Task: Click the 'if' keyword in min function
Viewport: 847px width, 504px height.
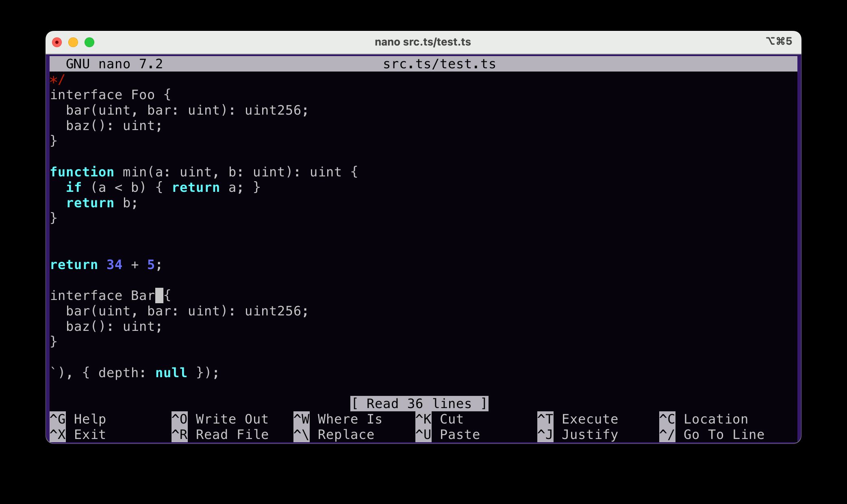Action: pos(74,187)
